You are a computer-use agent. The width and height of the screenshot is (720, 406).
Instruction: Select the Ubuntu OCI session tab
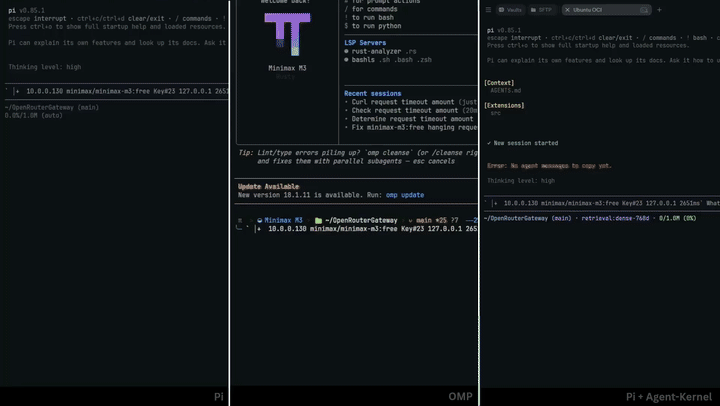coord(606,10)
